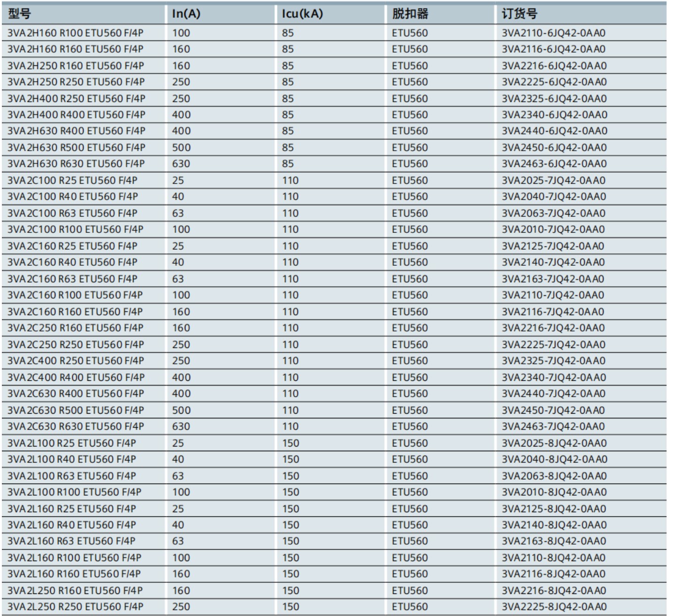Select model 3VA2C250 R160 ETU560 F/4P
The height and width of the screenshot is (616, 673).
click(76, 328)
